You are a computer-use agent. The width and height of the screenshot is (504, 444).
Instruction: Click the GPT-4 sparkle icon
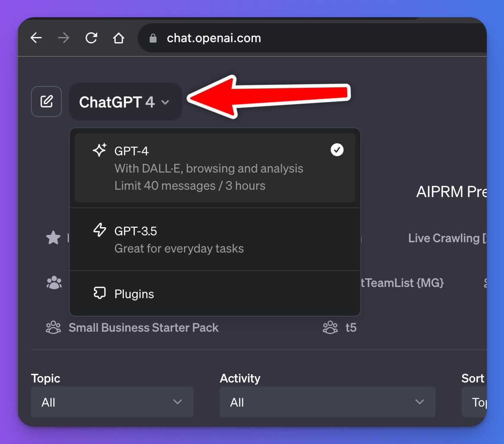100,150
